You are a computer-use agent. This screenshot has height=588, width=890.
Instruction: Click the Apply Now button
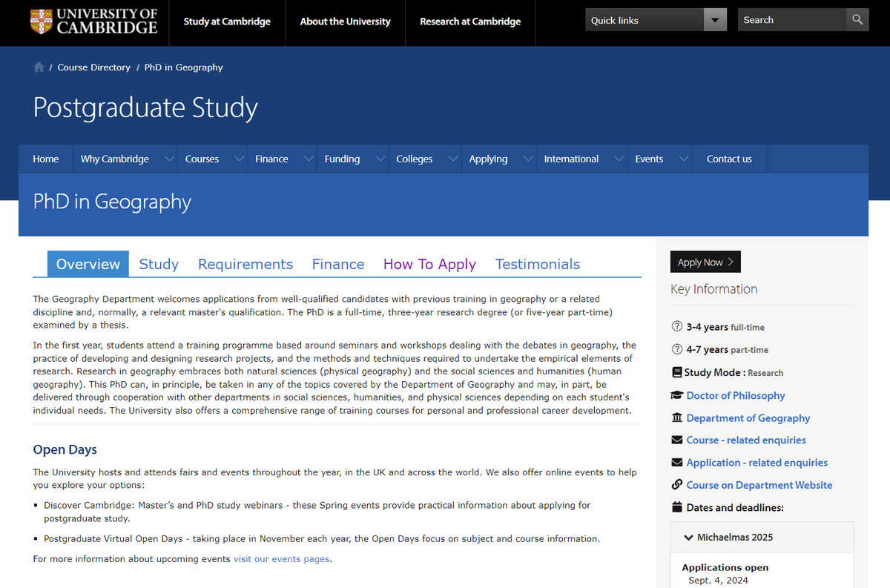[x=705, y=262]
